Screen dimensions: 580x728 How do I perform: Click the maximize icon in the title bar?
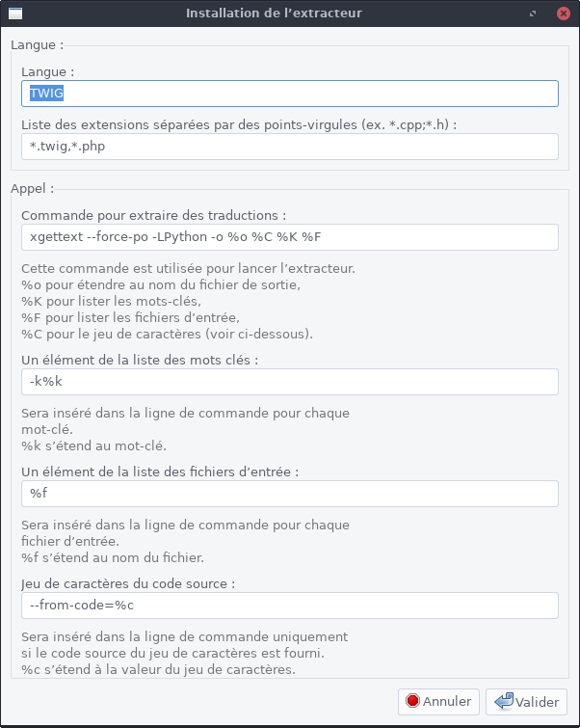pyautogui.click(x=534, y=13)
